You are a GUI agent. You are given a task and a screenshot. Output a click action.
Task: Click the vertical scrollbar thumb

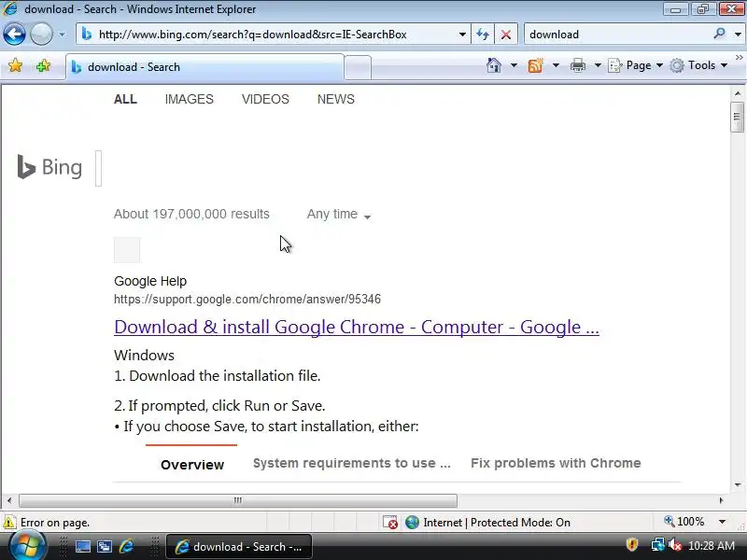tap(737, 118)
